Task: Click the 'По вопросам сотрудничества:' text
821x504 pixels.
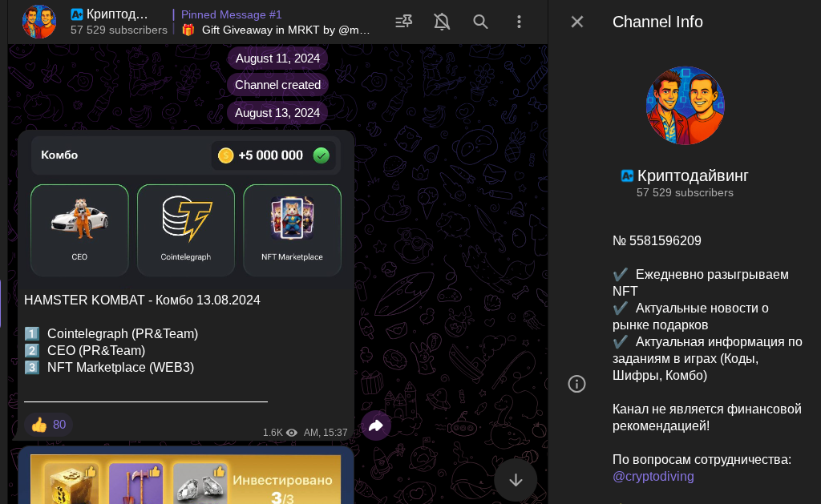Action: click(702, 459)
